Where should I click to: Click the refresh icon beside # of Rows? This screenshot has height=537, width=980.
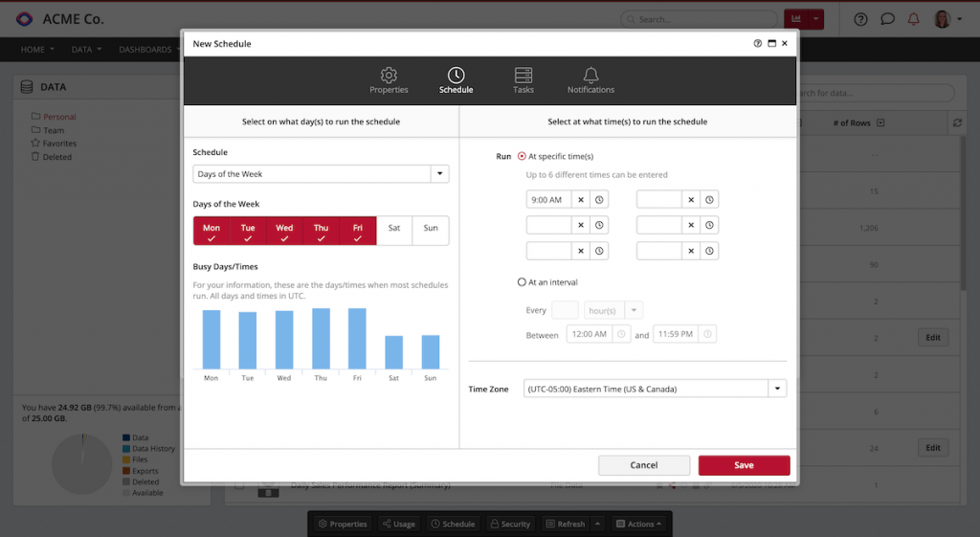957,123
